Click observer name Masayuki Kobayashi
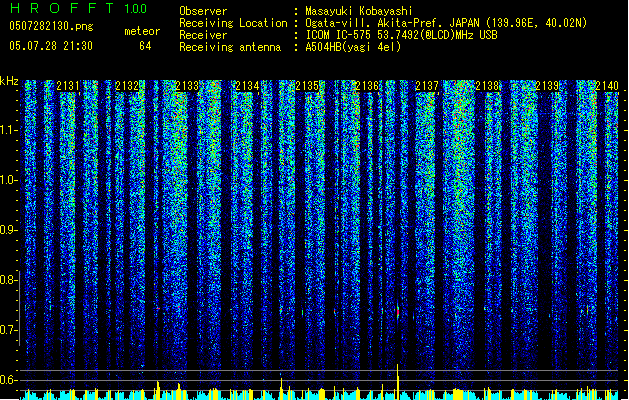 [359, 11]
